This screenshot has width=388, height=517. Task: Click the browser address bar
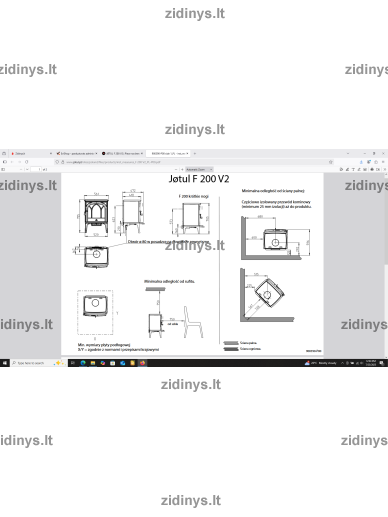click(x=193, y=162)
